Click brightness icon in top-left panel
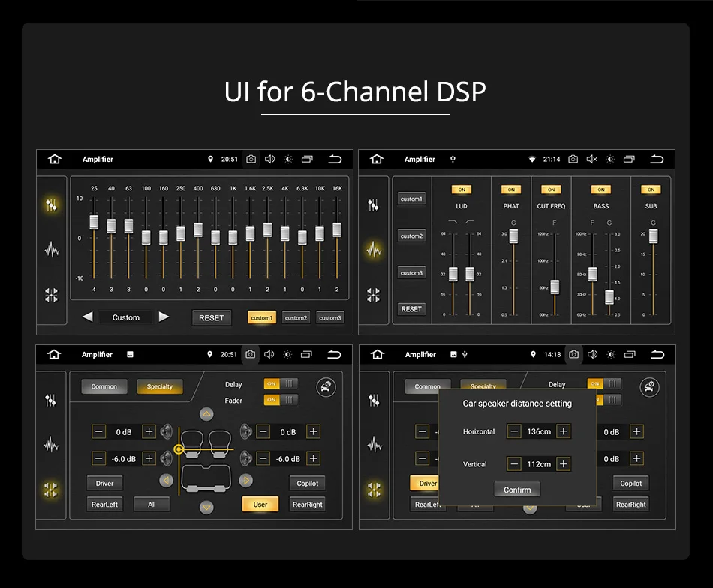Screen dimensions: 713x588 pyautogui.click(x=288, y=160)
